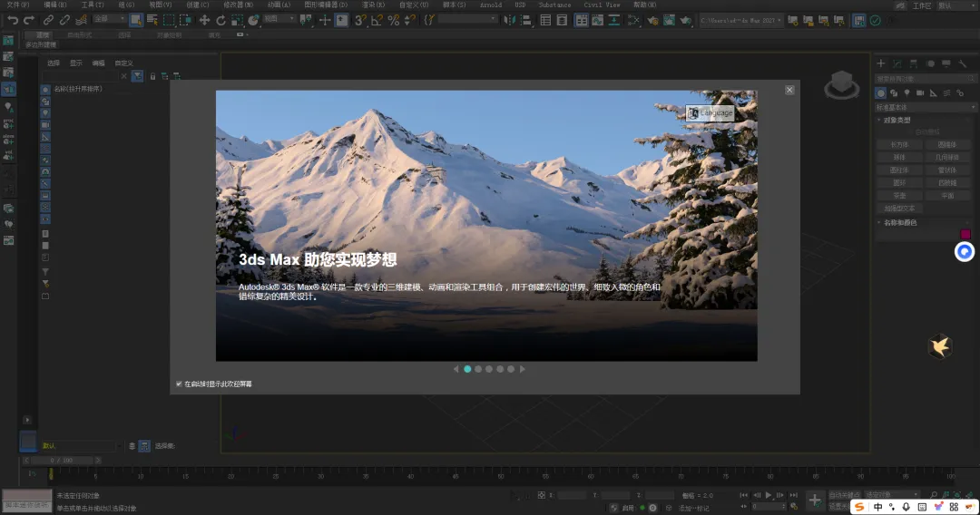
Task: Open the project path dropdown in toolbar
Action: click(740, 21)
